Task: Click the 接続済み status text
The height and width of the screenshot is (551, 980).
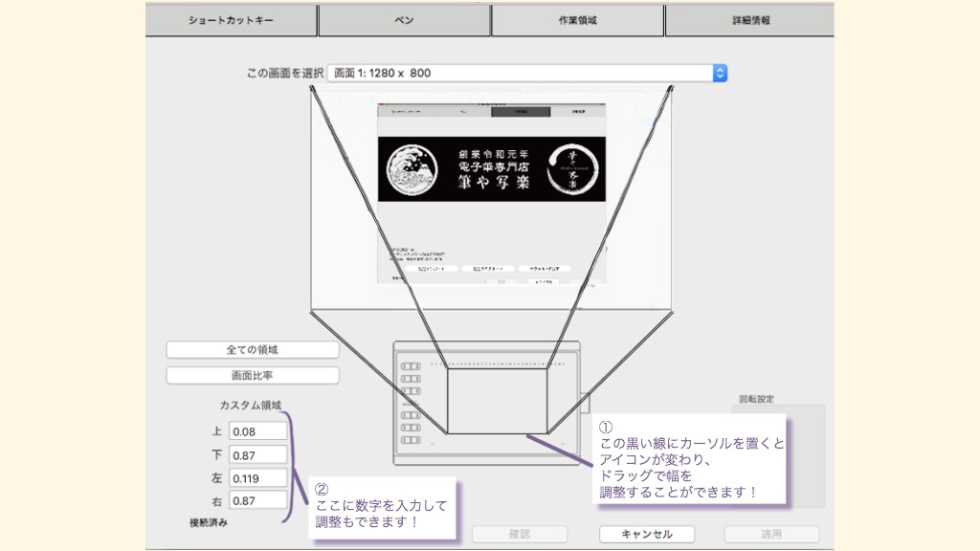Action: tap(209, 523)
